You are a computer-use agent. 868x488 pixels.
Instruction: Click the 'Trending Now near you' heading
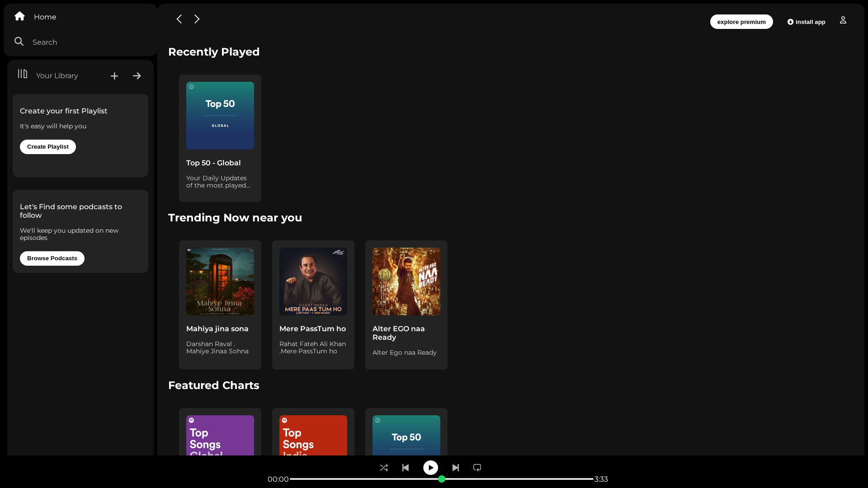(235, 218)
